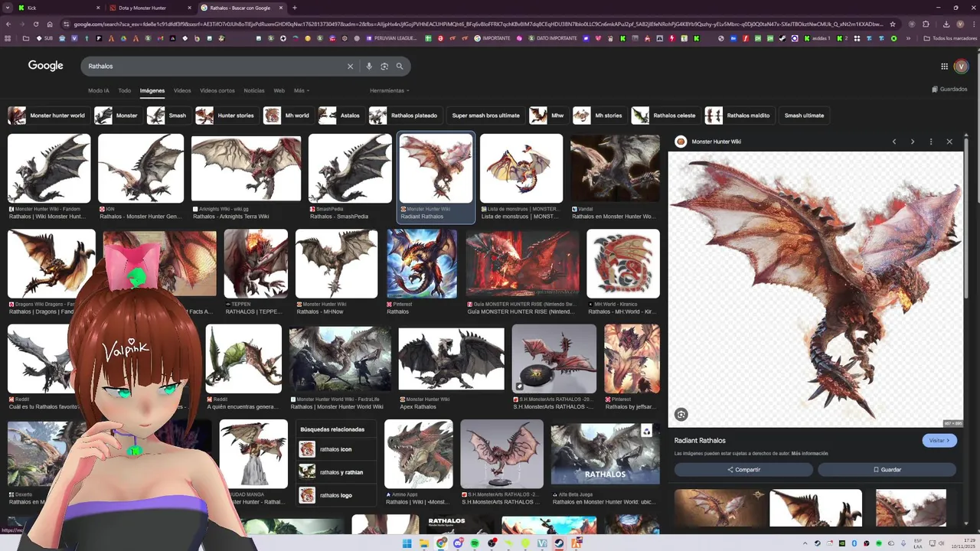The image size is (980, 551).
Task: Open the Guardados saved items link
Action: [x=949, y=89]
